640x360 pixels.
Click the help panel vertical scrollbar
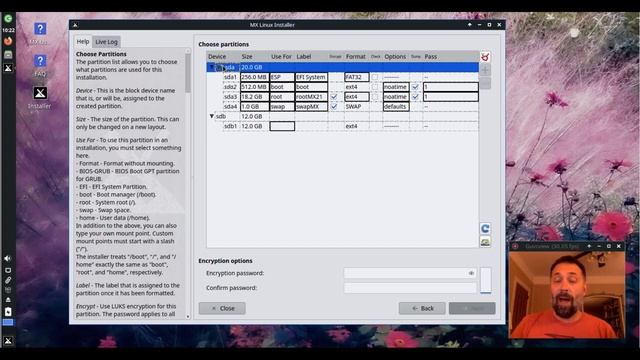(x=188, y=184)
